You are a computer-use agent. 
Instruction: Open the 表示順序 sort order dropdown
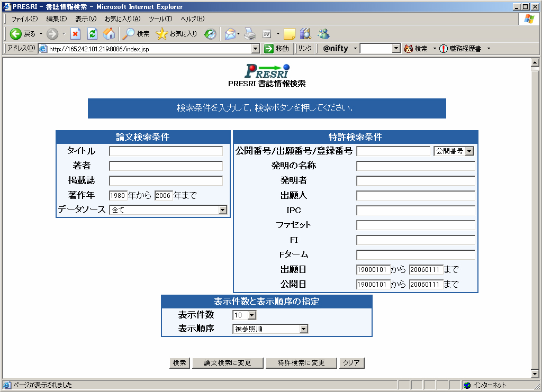point(303,329)
